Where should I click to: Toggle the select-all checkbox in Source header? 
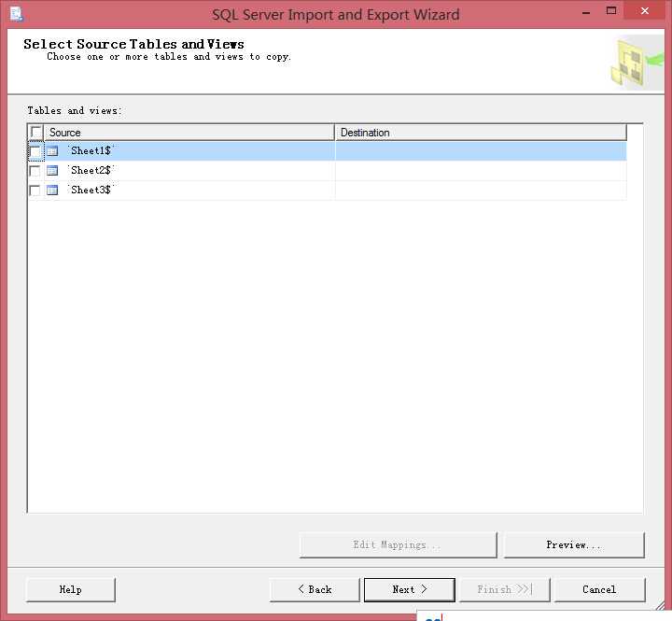pos(36,132)
